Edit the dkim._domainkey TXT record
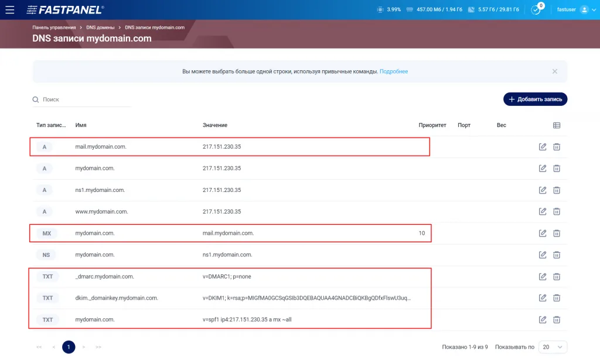This screenshot has width=600, height=364. [543, 298]
